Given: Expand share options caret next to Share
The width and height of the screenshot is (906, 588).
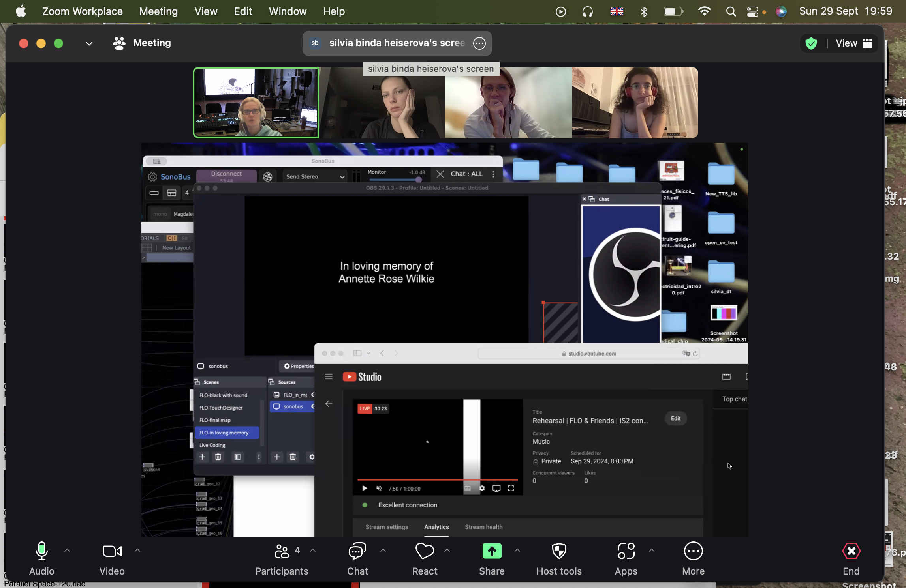Looking at the screenshot, I should [x=517, y=550].
